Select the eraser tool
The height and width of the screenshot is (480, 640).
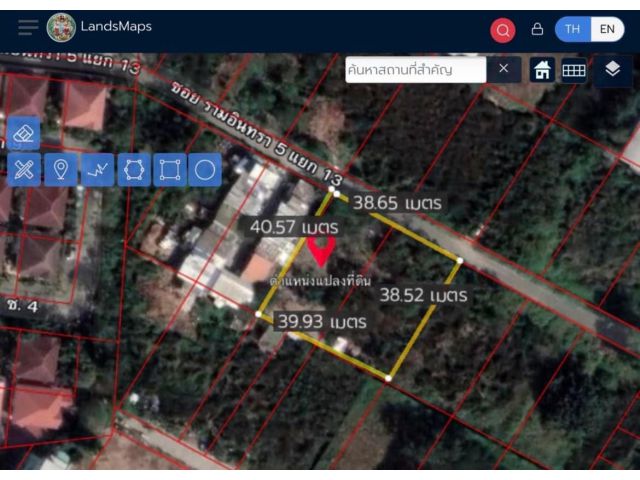pyautogui.click(x=24, y=133)
